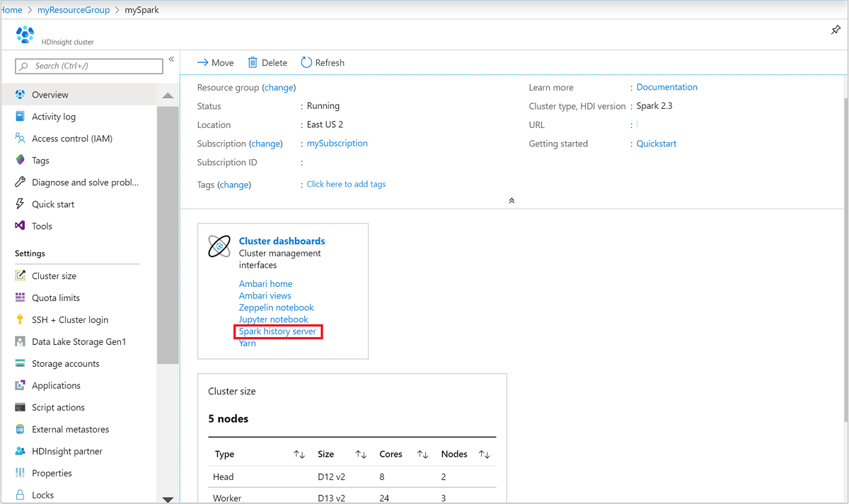This screenshot has width=849, height=504.
Task: Click the Delete cluster icon
Action: (267, 62)
